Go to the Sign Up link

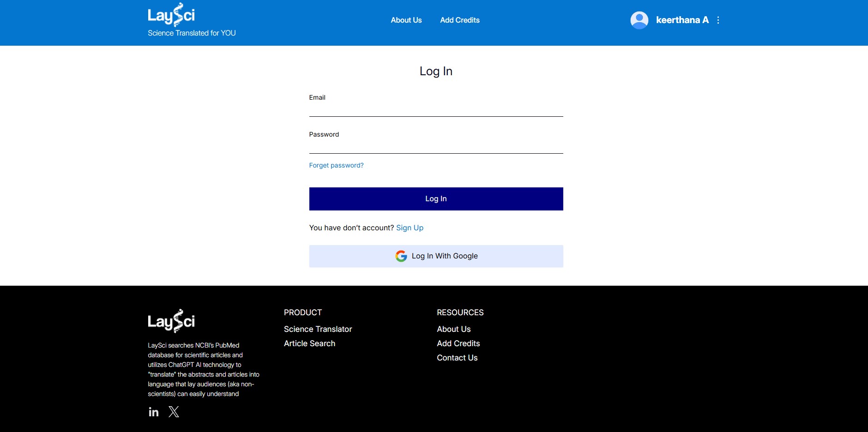click(410, 228)
